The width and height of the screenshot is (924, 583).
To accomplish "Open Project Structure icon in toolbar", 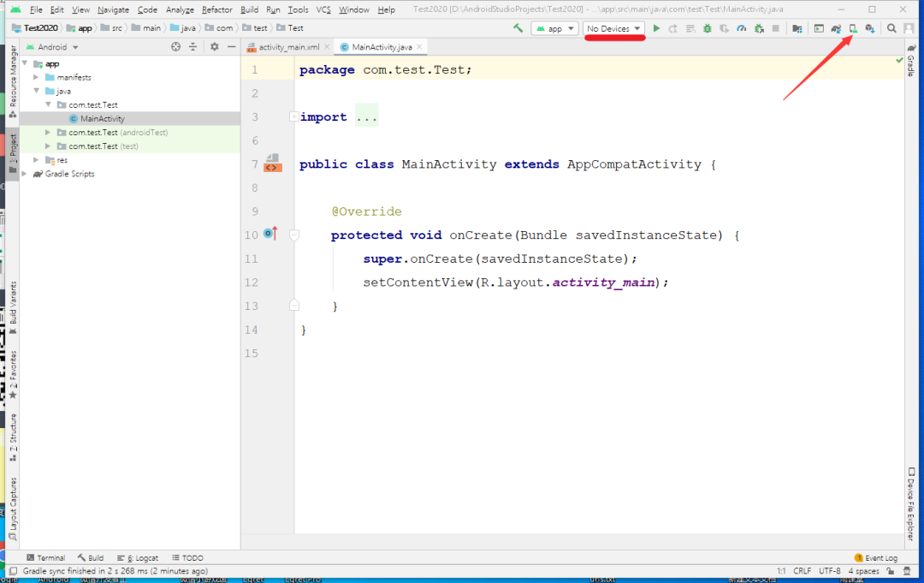I will [x=797, y=28].
